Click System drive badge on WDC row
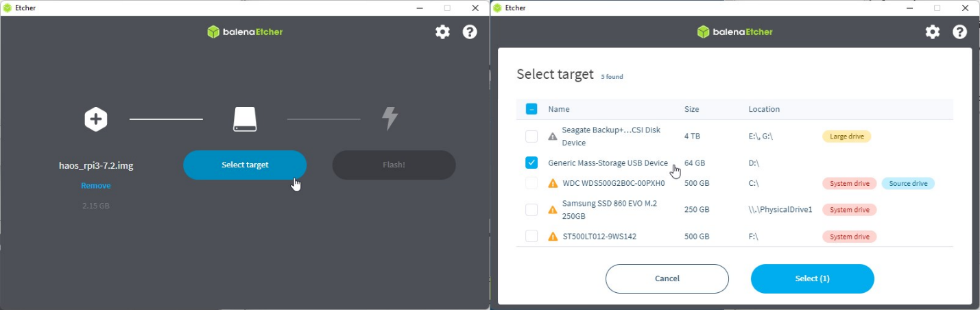The width and height of the screenshot is (980, 310). 849,183
